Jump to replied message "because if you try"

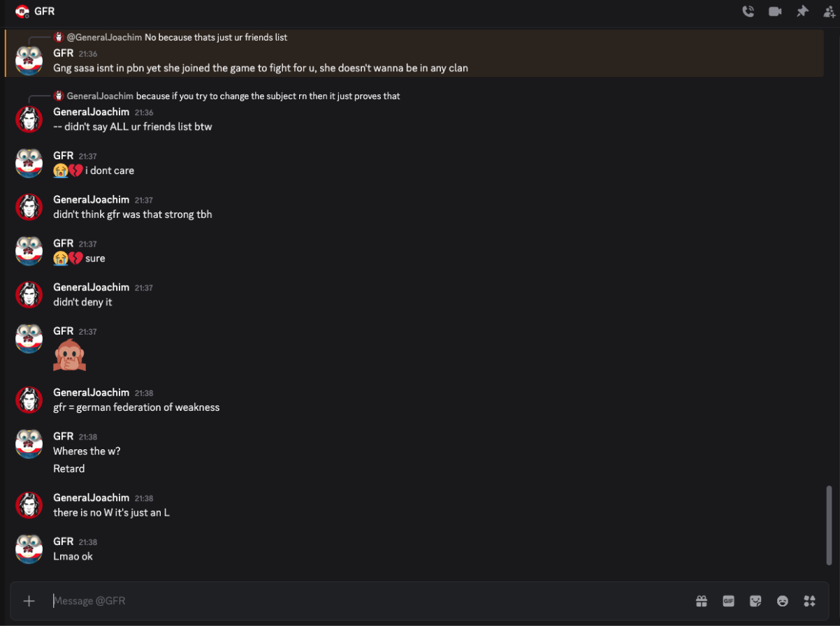(268, 96)
